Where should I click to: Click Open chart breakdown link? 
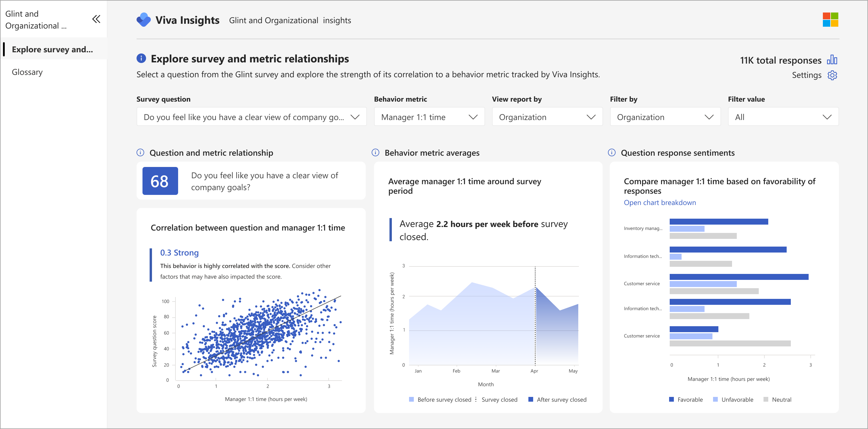click(x=659, y=202)
